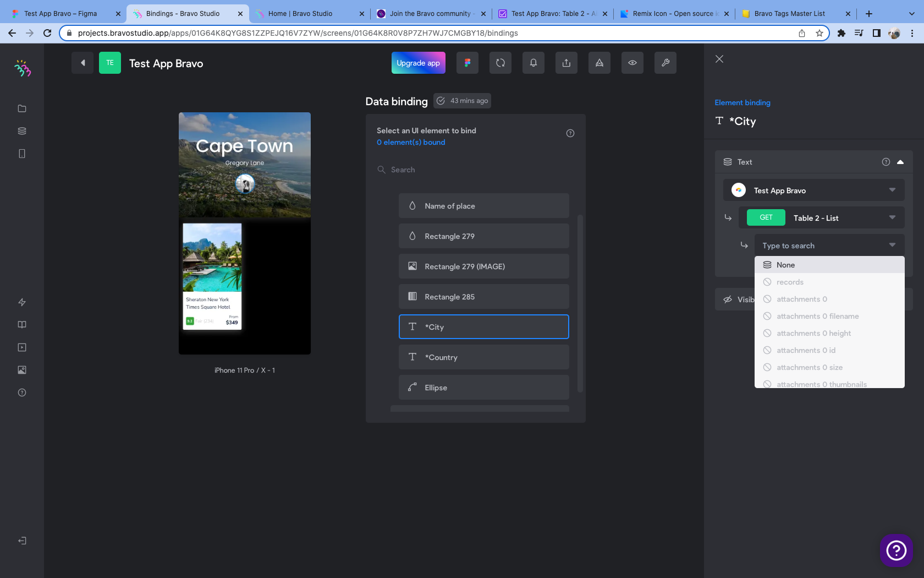
Task: Click the browser reload button
Action: click(47, 33)
